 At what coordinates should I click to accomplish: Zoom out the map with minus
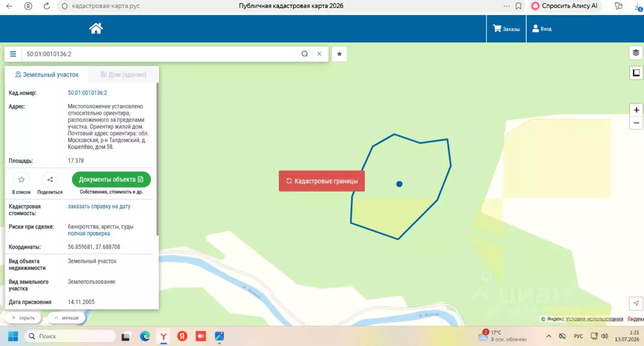click(x=636, y=122)
